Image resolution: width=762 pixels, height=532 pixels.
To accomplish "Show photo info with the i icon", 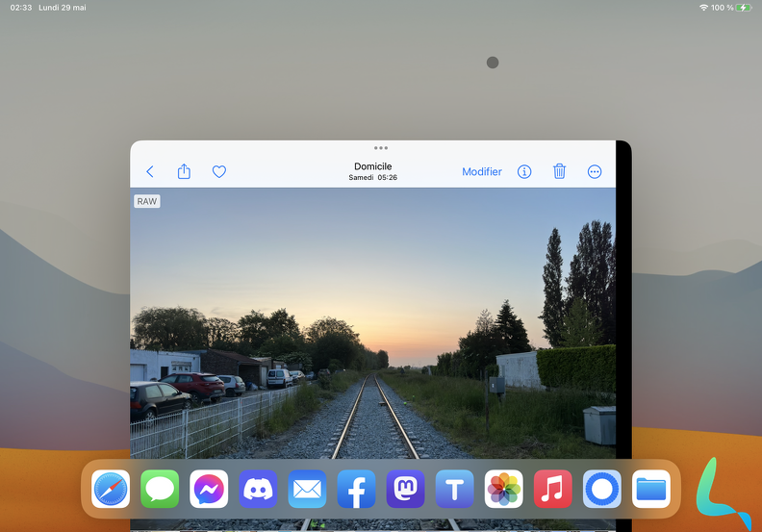I will pos(523,171).
